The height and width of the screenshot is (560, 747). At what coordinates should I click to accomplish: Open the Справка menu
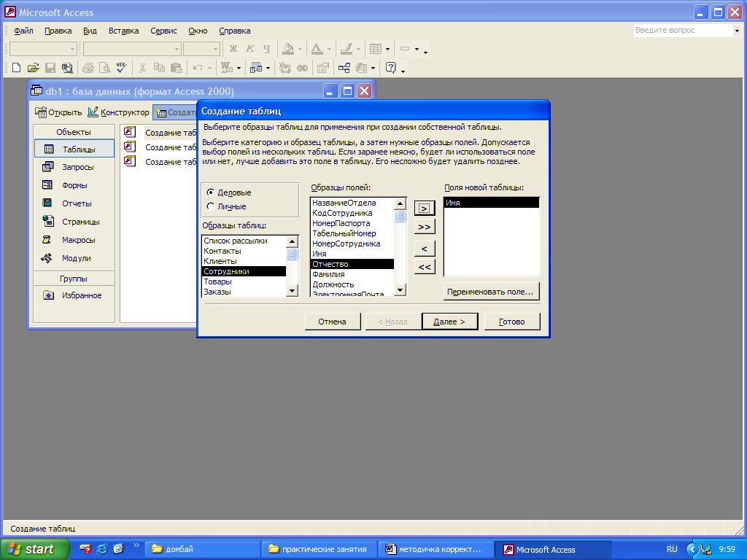pyautogui.click(x=234, y=31)
